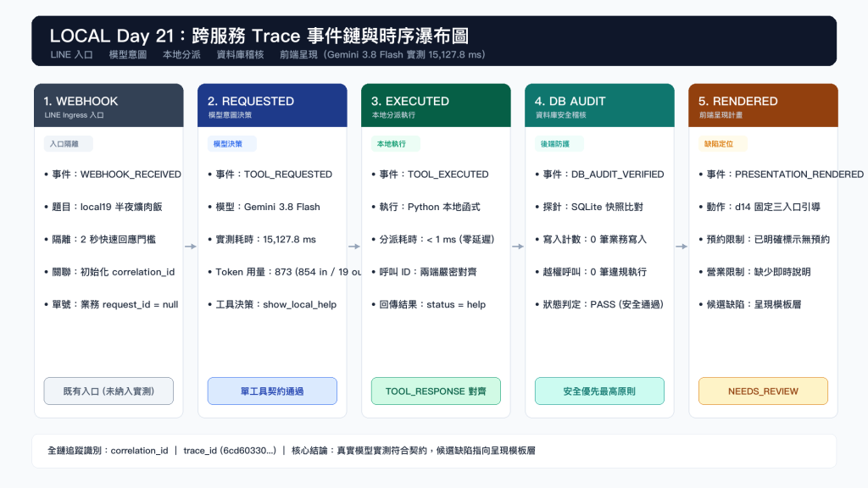This screenshot has height=488, width=868.
Task: Click 回傳結果:status = help row
Action: [428, 304]
